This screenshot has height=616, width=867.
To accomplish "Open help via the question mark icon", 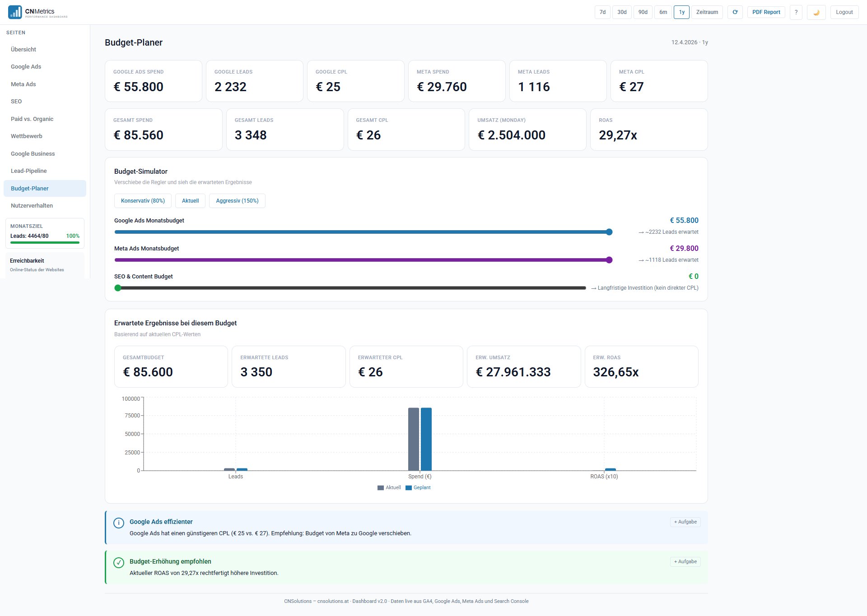I will pos(796,12).
